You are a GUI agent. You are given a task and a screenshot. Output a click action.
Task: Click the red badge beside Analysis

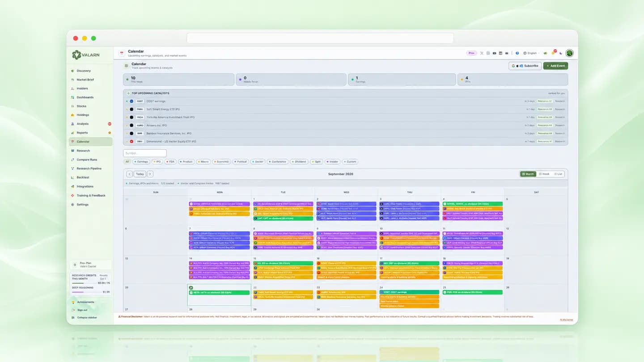110,124
